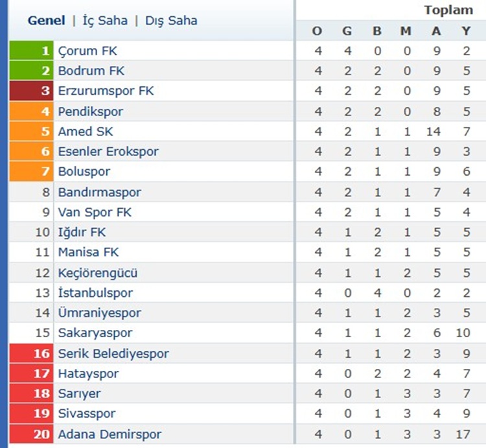Open the Iğdır FK team link
The width and height of the screenshot is (486, 448).
tap(82, 232)
